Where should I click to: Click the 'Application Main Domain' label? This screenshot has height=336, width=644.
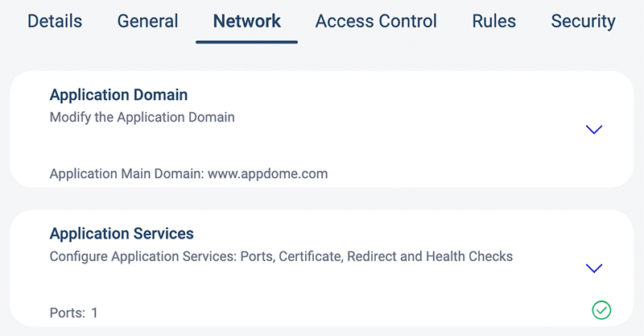(126, 173)
